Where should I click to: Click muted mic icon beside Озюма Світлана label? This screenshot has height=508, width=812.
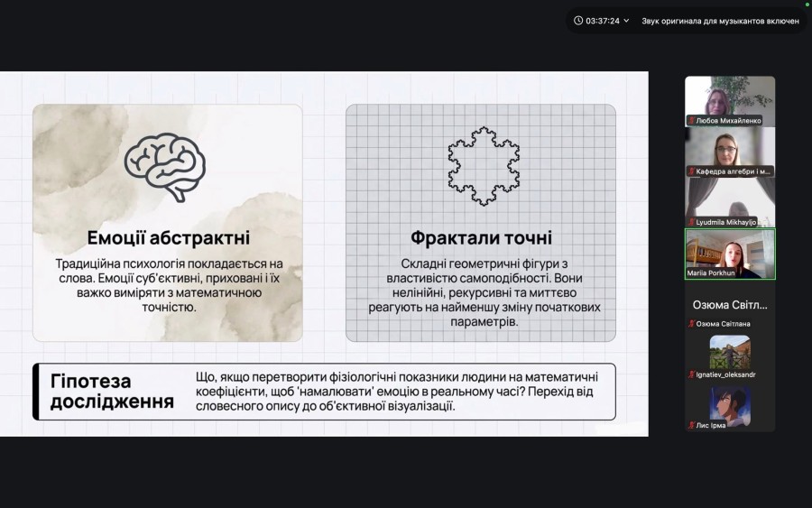(691, 324)
